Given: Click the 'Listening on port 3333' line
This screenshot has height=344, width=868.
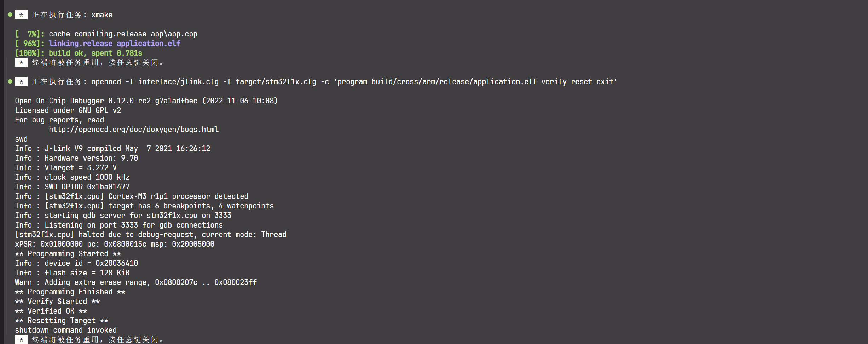Looking at the screenshot, I should point(119,225).
